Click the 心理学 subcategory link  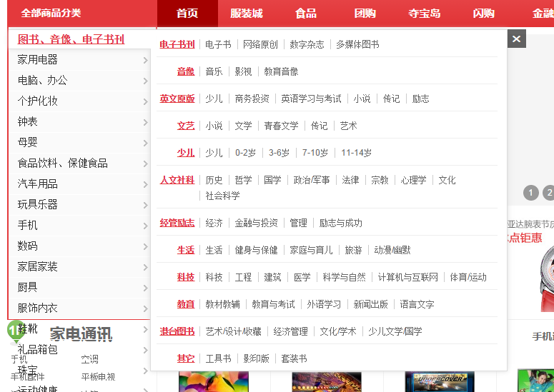point(413,180)
